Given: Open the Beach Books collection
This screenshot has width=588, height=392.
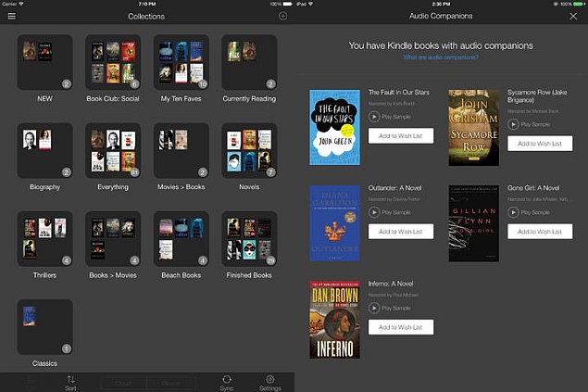Looking at the screenshot, I should 181,238.
